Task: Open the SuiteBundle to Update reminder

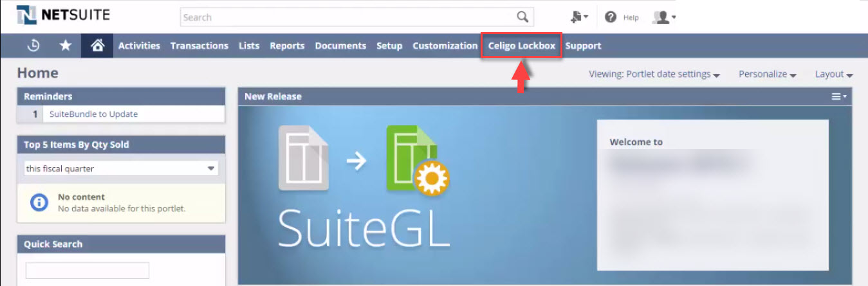Action: click(93, 114)
